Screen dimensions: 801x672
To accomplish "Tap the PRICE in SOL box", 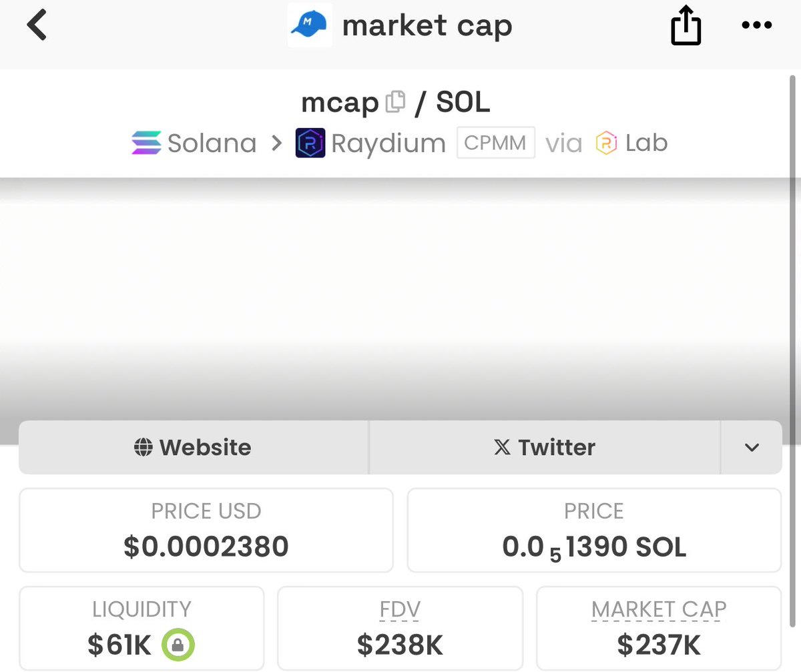I will coord(594,530).
